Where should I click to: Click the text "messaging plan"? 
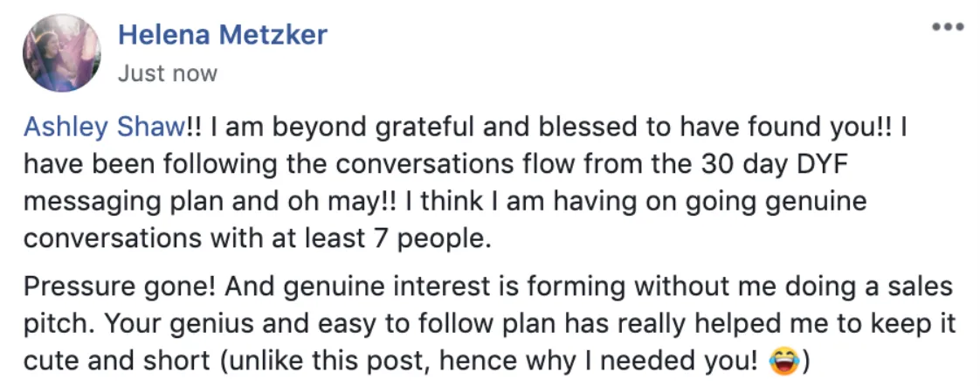(114, 199)
